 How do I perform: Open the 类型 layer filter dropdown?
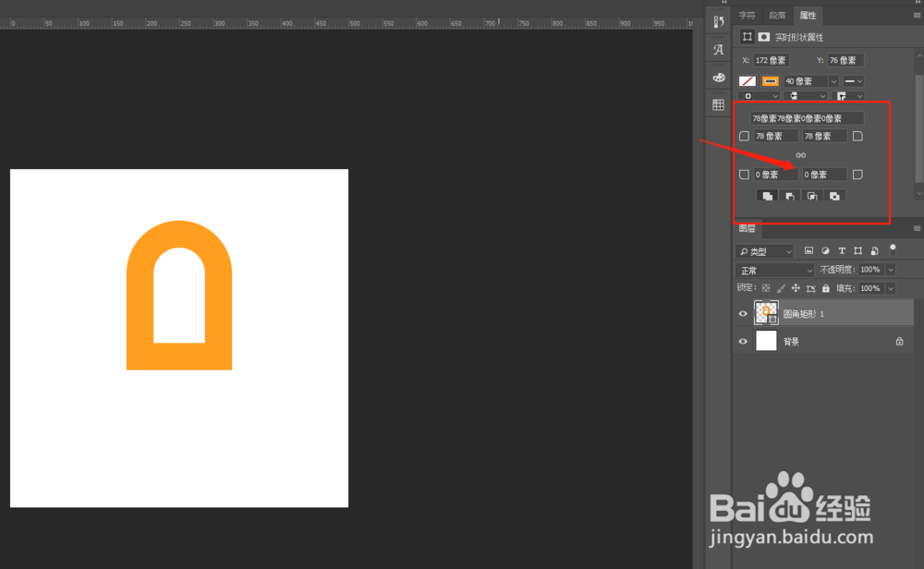click(764, 251)
